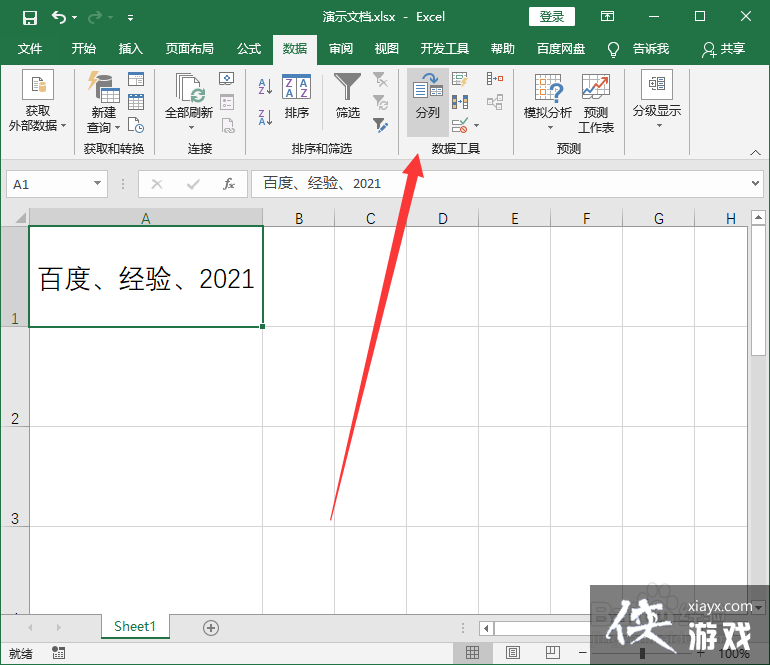
Task: Click Remove Duplicates icon
Action: pos(460,102)
